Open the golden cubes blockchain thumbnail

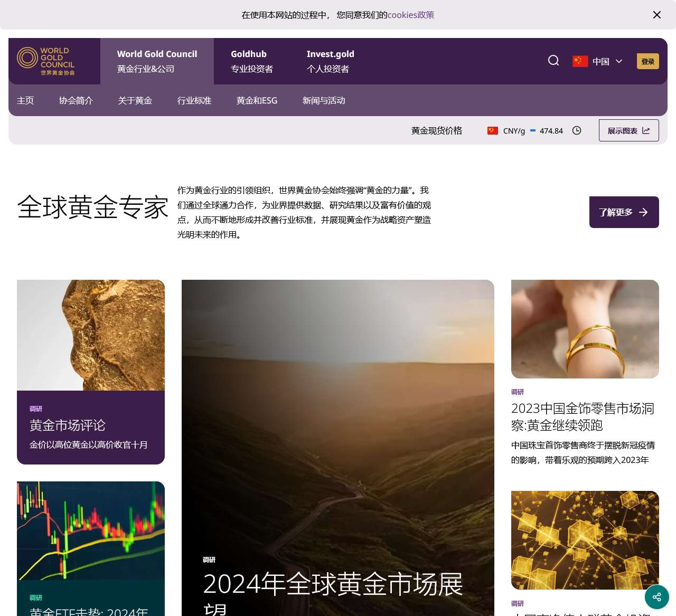[x=585, y=540]
